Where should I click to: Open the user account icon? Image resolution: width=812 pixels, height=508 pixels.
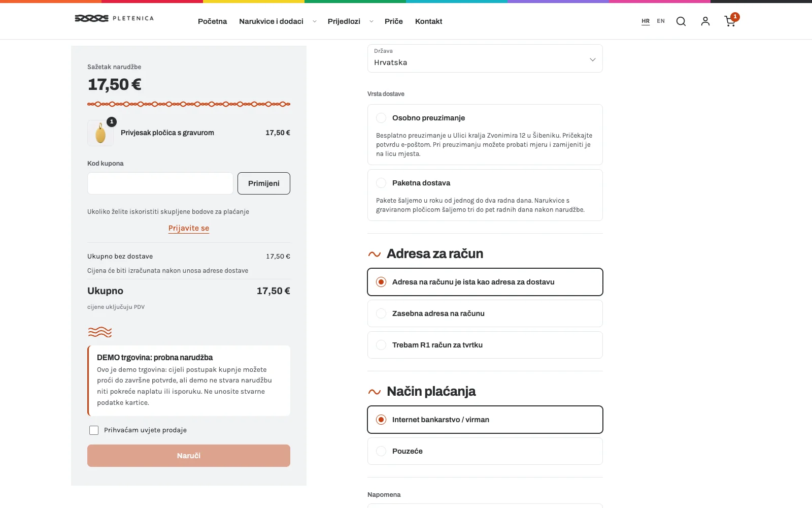(x=705, y=21)
